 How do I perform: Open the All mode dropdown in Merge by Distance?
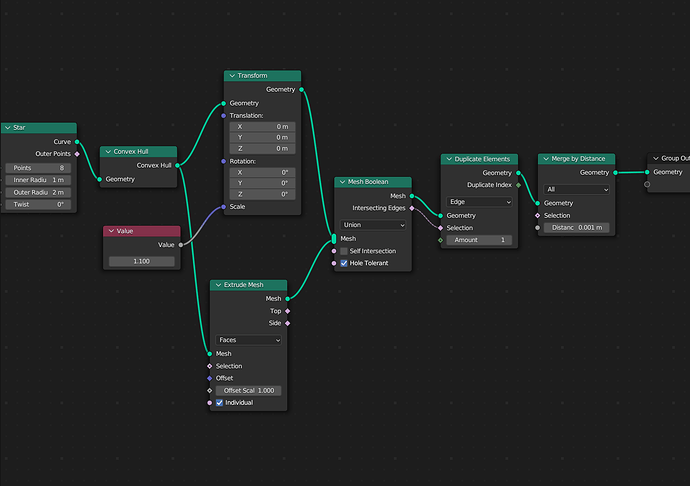coord(576,189)
